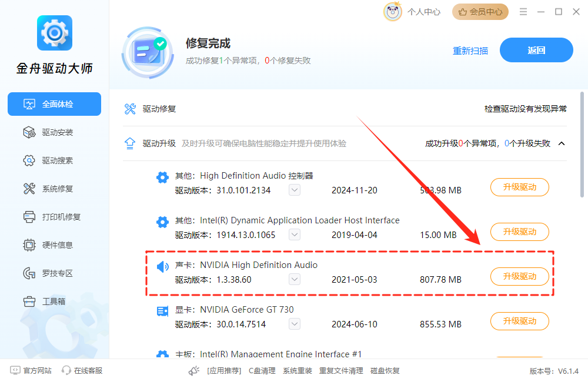Click the 重新扫描 link

pos(470,51)
